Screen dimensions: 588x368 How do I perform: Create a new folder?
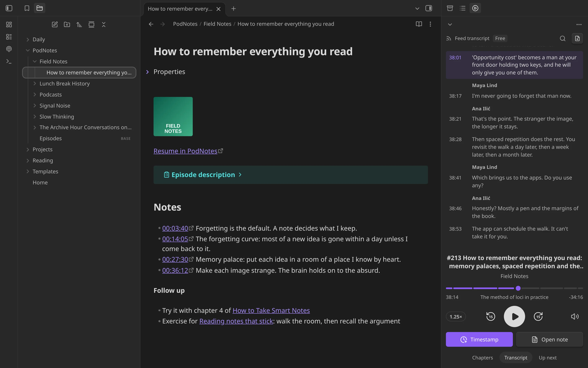click(67, 24)
